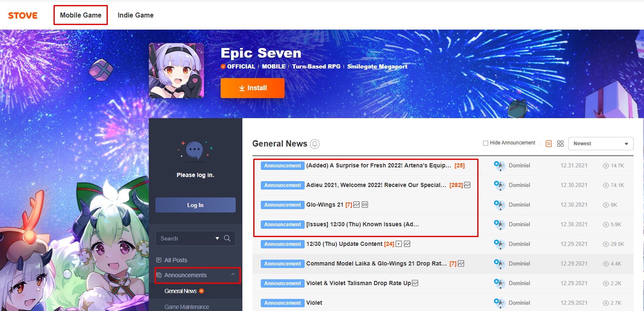Click the Announcement tag on Glo-Wings 21 row

coord(283,205)
